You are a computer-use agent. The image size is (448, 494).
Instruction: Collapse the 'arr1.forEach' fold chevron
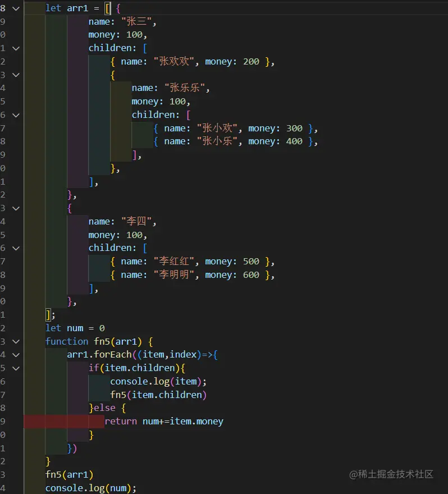click(x=16, y=355)
